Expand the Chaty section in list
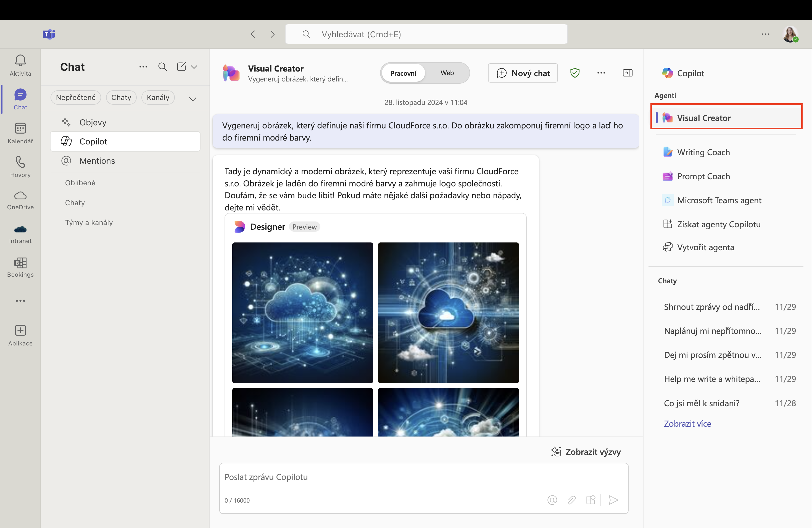 [x=75, y=203]
